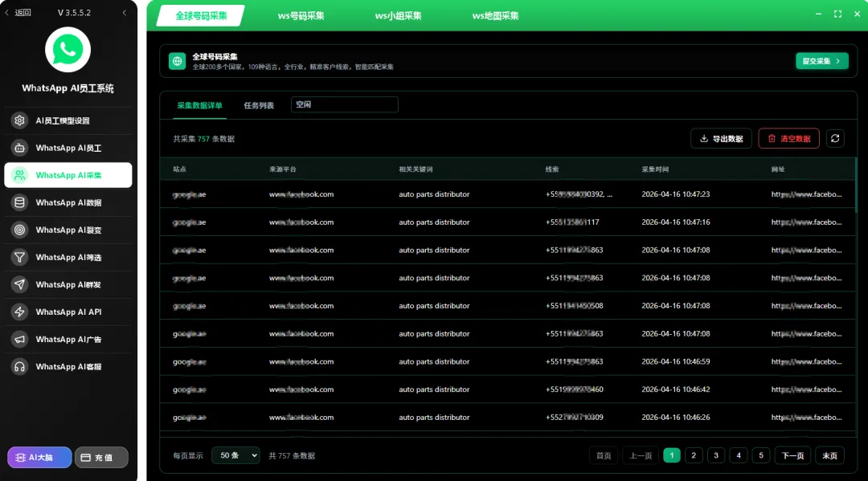Click URL cell in 10:47:23 row
The image size is (868, 481).
(807, 194)
